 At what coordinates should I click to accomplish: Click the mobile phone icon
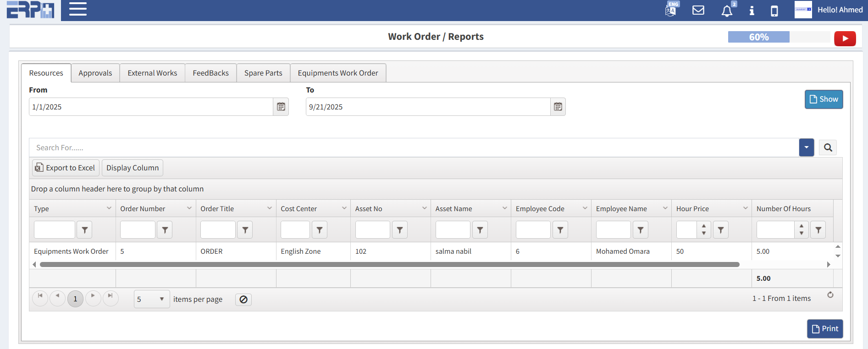[x=774, y=11]
